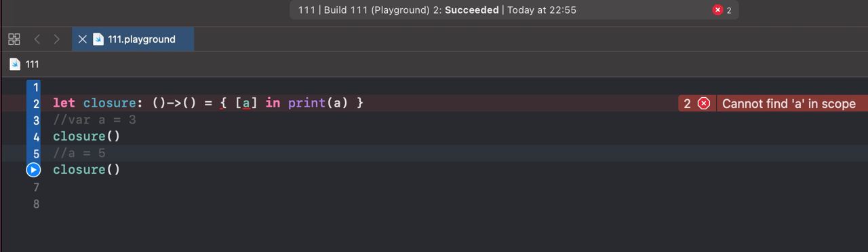868x252 pixels.
Task: Click the comment '//var a = 3'
Action: click(94, 120)
